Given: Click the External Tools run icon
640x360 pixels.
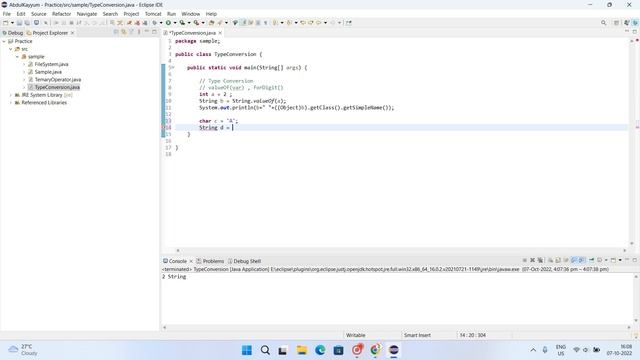Looking at the screenshot, I should pos(196,23).
